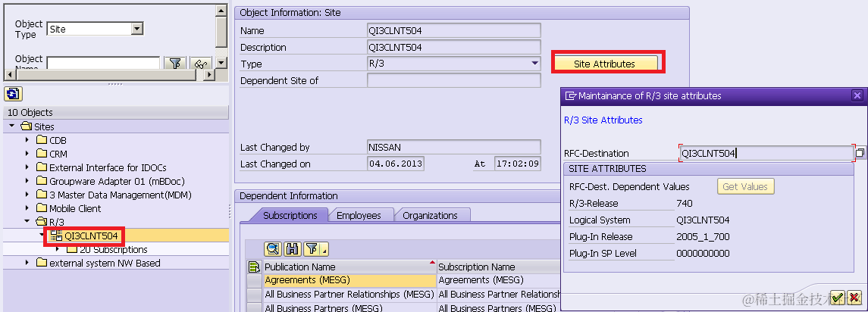Click the Dependent Site of field

pos(454,80)
